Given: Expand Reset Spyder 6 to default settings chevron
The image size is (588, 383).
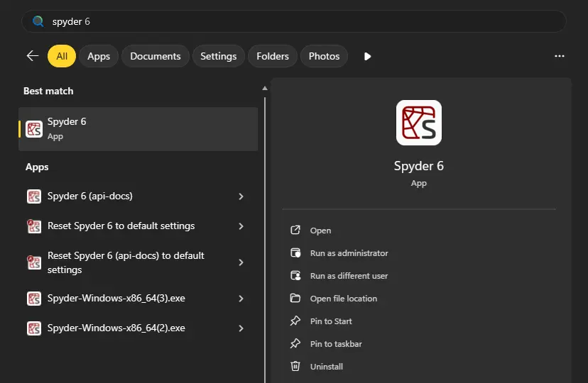Looking at the screenshot, I should click(x=241, y=226).
